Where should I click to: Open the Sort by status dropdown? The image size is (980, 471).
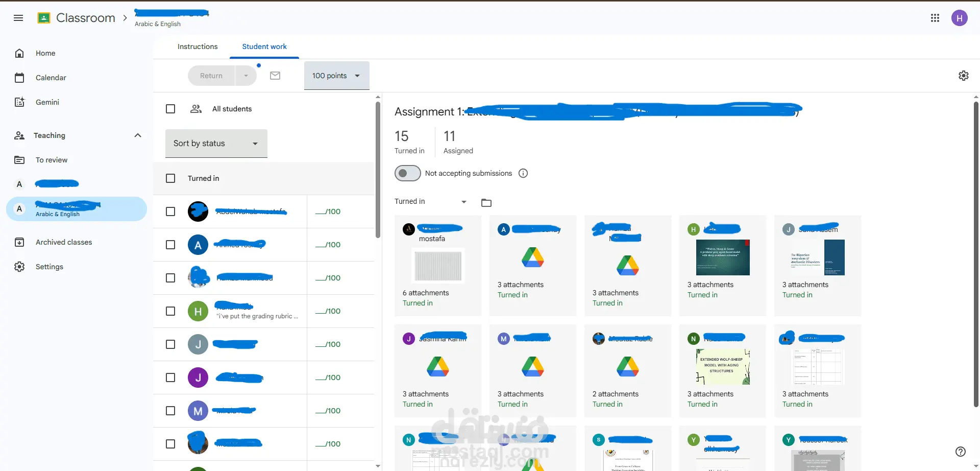coord(216,144)
